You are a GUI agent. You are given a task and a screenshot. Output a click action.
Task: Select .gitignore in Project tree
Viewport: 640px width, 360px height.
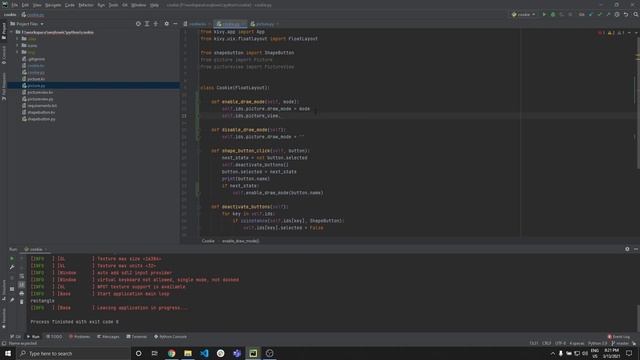coord(36,59)
